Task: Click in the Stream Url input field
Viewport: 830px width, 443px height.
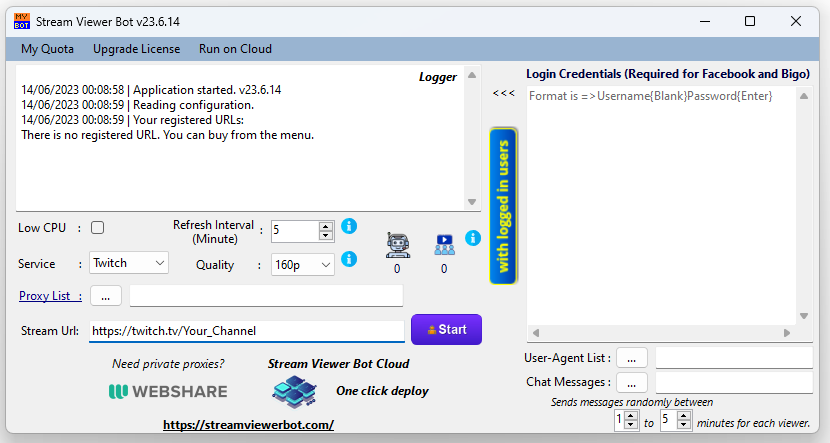Action: click(247, 331)
